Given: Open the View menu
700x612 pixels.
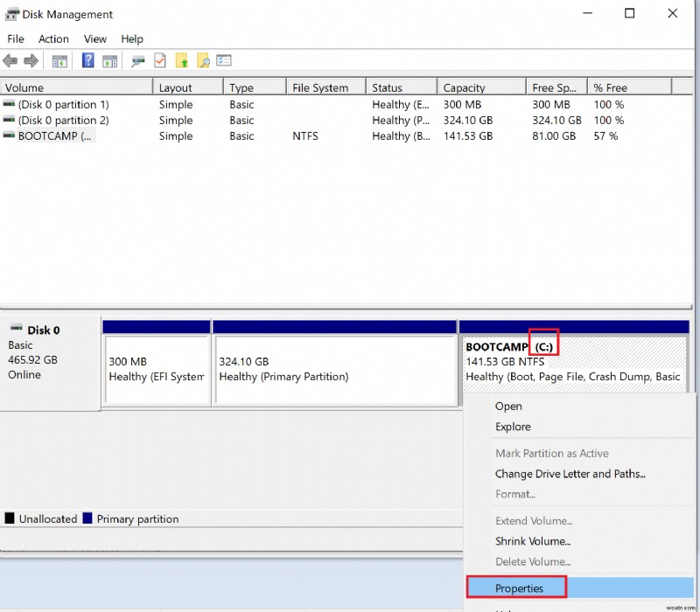Looking at the screenshot, I should (94, 38).
